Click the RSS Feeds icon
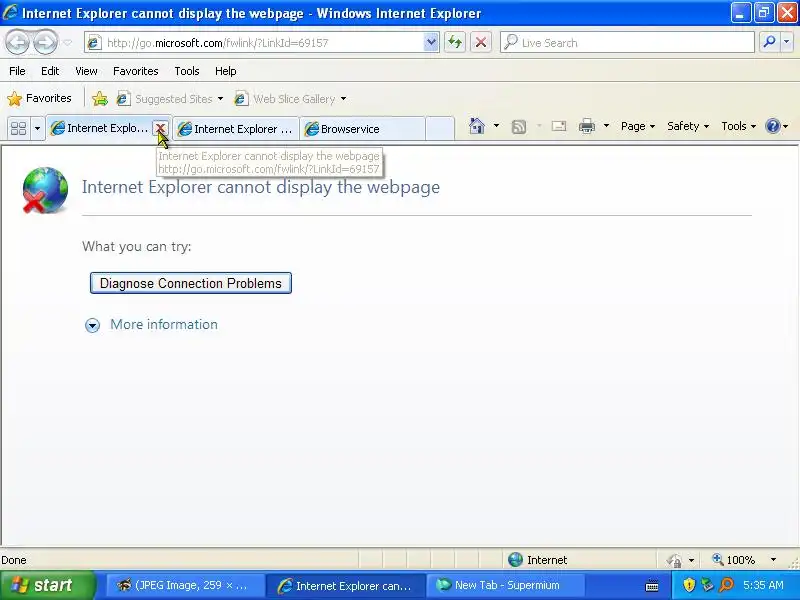 [519, 127]
